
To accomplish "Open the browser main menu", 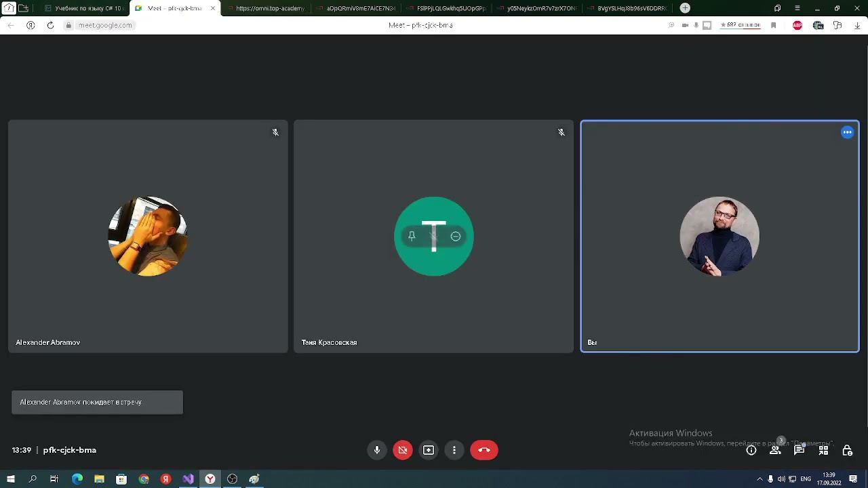I will click(797, 8).
